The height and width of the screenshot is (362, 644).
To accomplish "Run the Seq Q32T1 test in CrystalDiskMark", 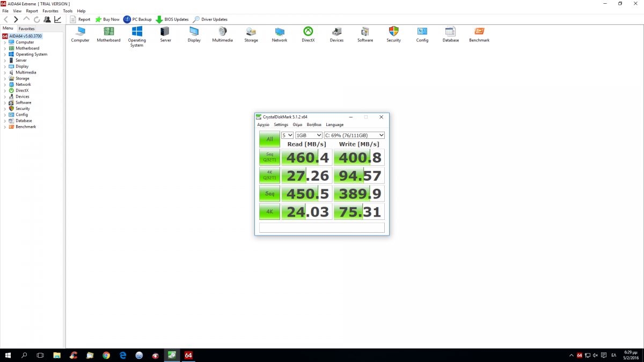I will tap(269, 157).
